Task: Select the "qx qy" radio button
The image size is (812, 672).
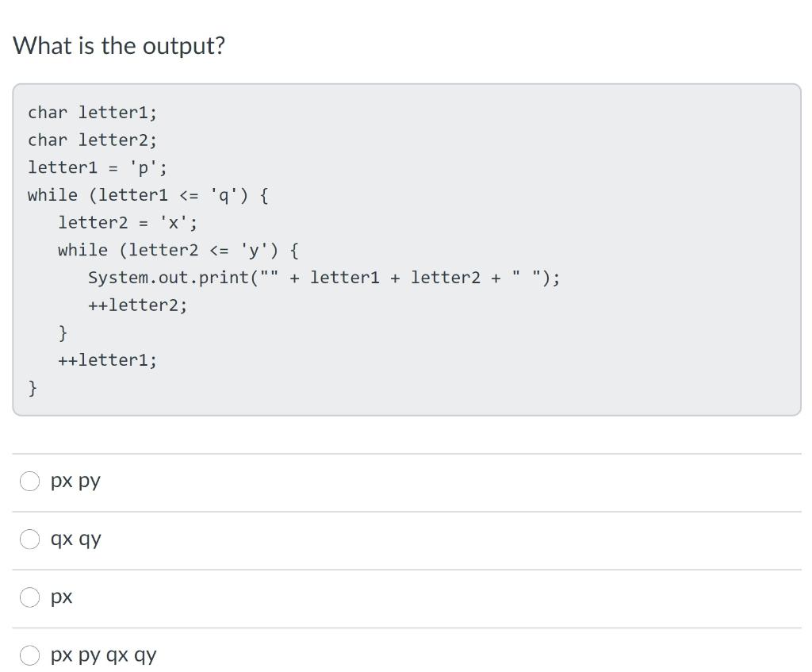Action: pos(29,539)
